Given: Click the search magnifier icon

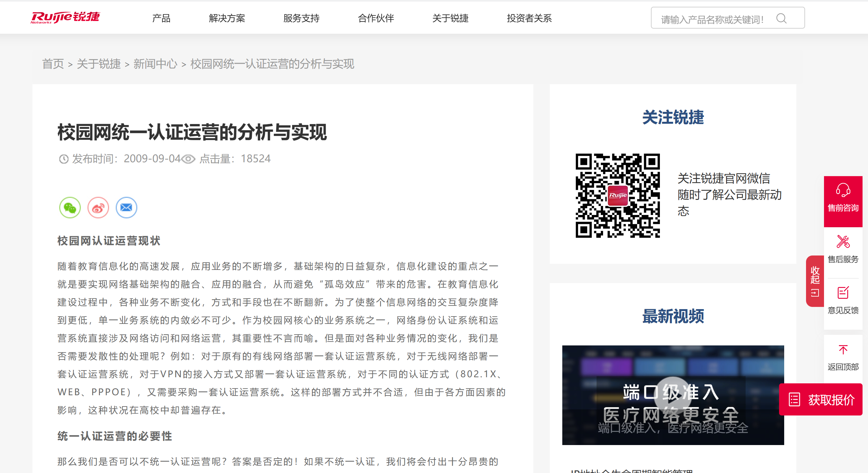Looking at the screenshot, I should [x=781, y=19].
